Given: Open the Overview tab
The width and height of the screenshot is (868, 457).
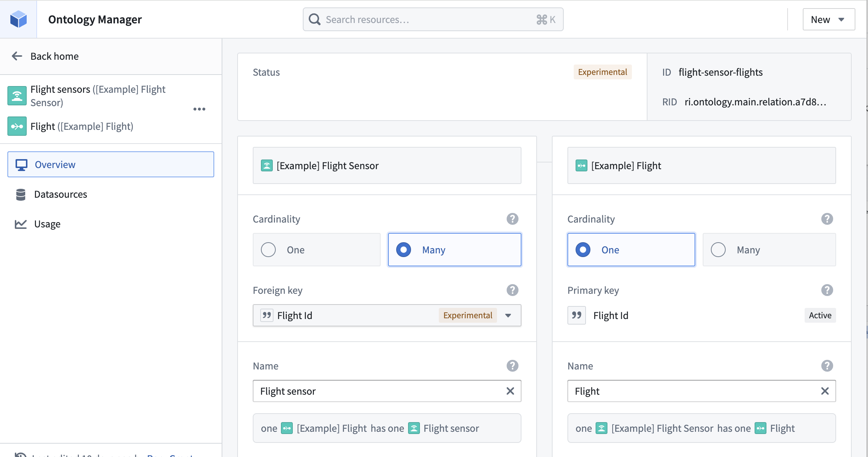Looking at the screenshot, I should tap(111, 164).
